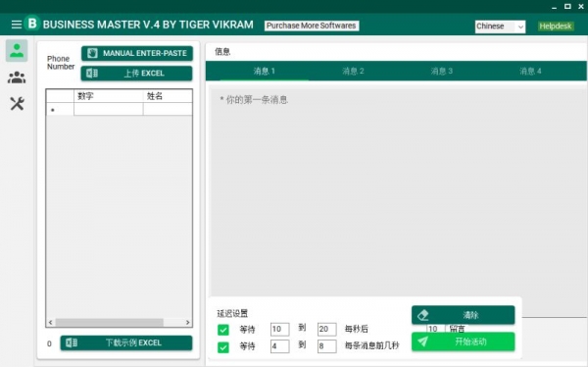Click the 上传 EXCEL upload button
This screenshot has height=367, width=588.
[x=137, y=74]
